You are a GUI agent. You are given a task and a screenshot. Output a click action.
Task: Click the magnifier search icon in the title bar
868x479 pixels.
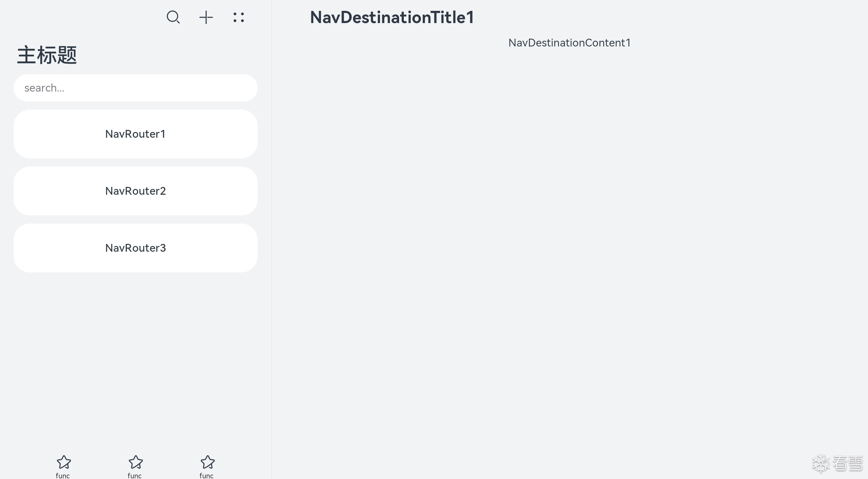[x=173, y=17]
